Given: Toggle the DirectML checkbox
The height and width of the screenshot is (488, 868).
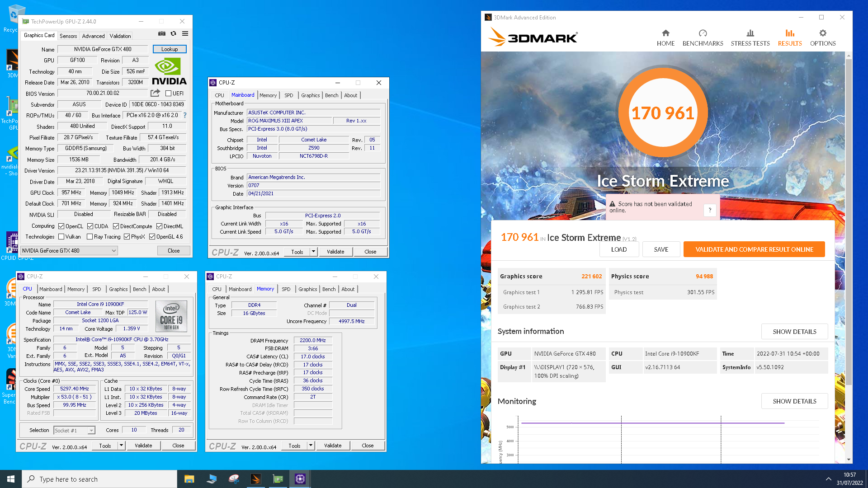Looking at the screenshot, I should point(159,226).
